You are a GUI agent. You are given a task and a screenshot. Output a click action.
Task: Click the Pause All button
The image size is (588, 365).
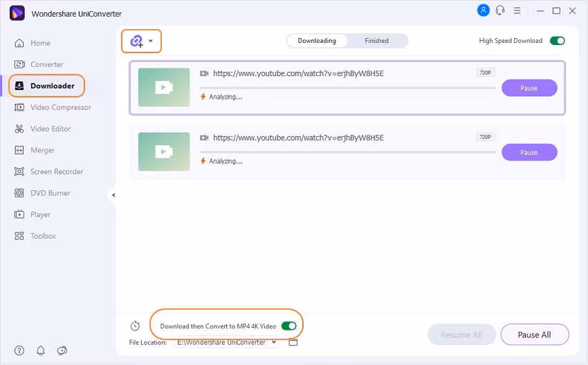(534, 335)
